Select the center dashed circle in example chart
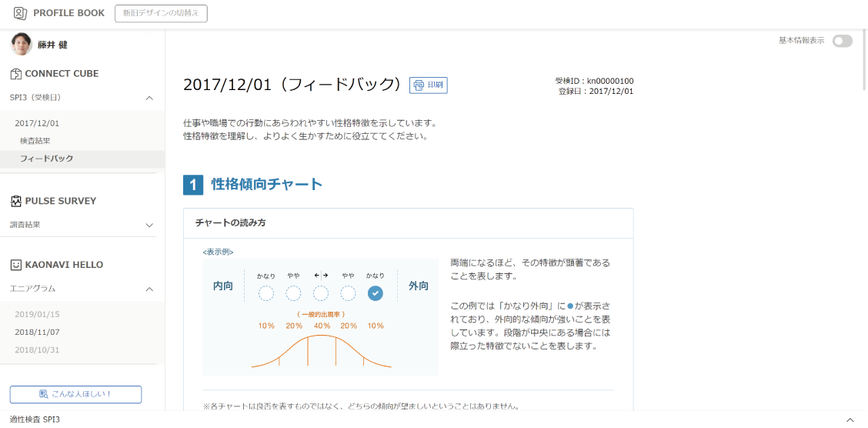This screenshot has width=868, height=428. (x=321, y=293)
